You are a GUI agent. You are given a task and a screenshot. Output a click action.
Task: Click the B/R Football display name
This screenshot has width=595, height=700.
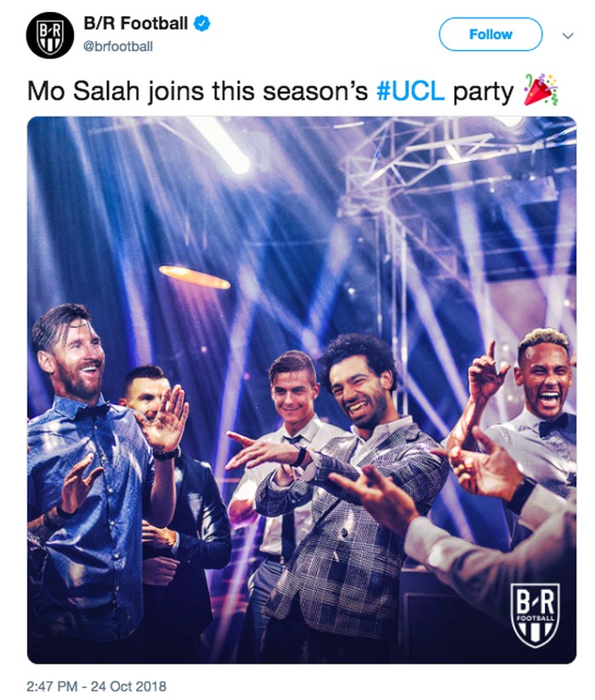136,23
